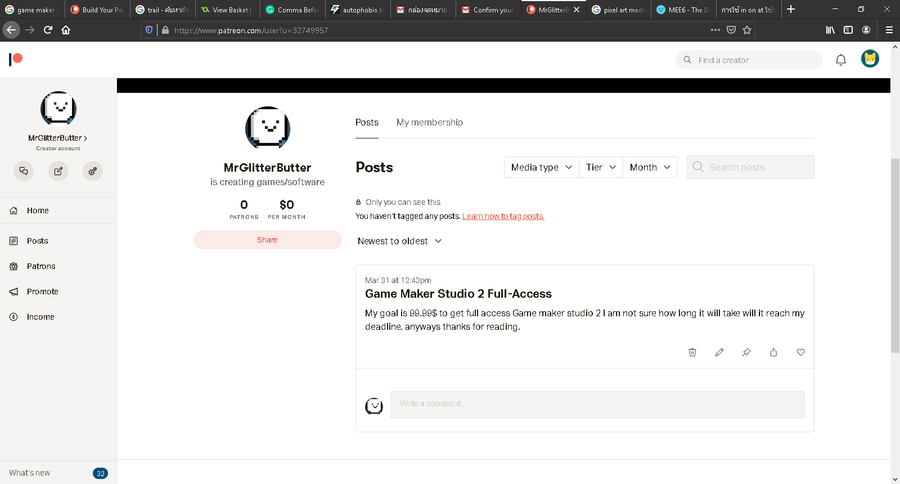Bookmark this page with star icon
The image size is (900, 484).
click(x=747, y=30)
